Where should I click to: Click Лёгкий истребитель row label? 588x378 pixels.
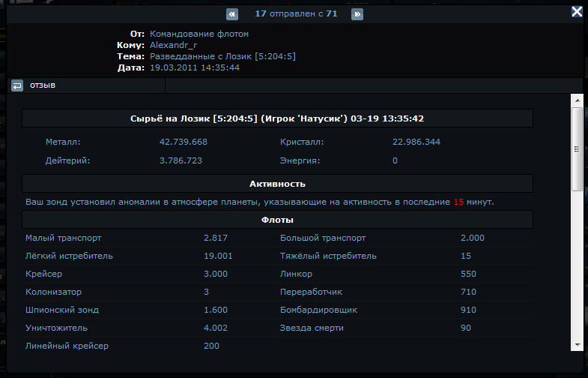69,256
